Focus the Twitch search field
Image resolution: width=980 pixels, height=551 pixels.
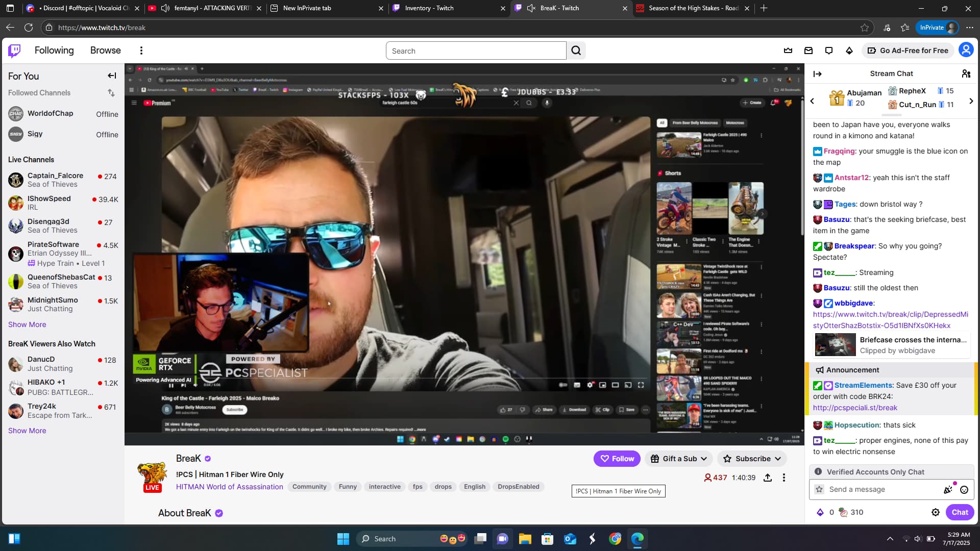point(476,51)
